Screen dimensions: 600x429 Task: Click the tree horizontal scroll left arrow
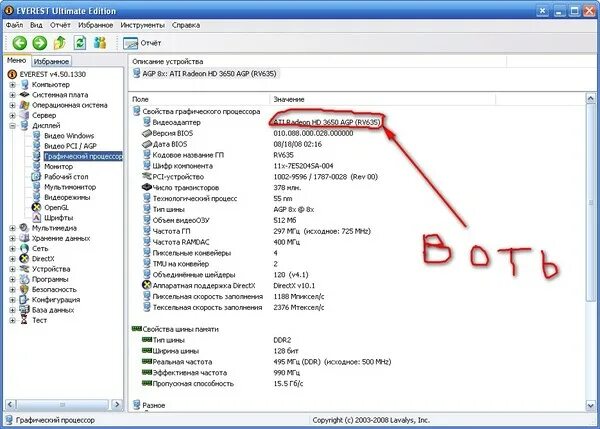10,404
